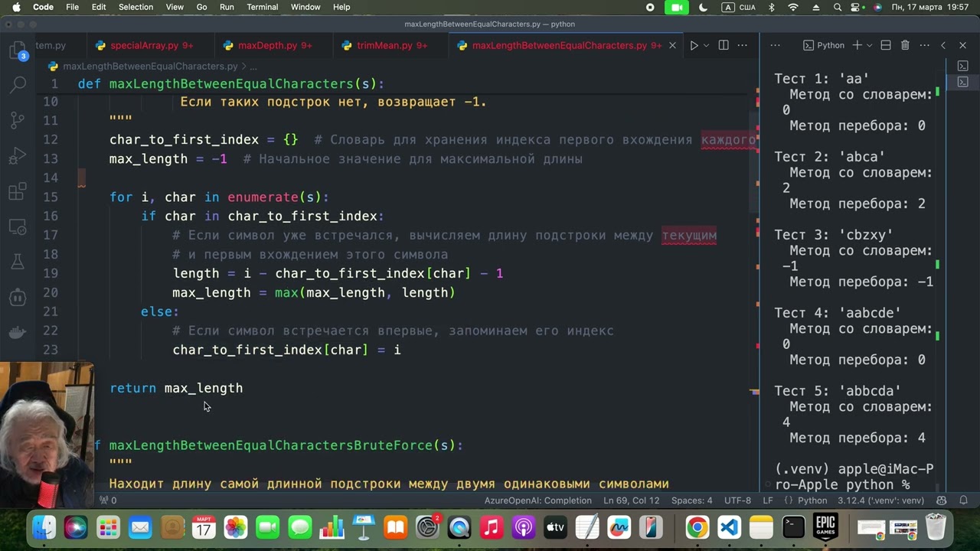Close the maxLengthBetweenEqualCharacters.py tab
980x551 pixels.
click(x=672, y=45)
